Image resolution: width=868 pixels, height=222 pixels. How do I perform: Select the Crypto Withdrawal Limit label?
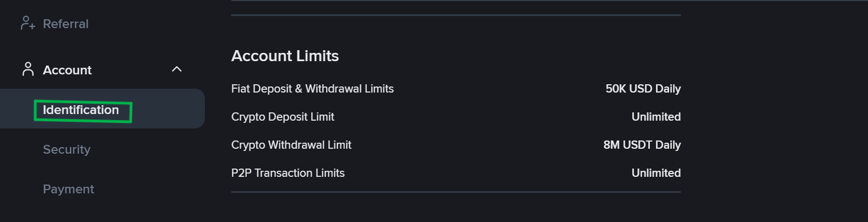pyautogui.click(x=291, y=145)
